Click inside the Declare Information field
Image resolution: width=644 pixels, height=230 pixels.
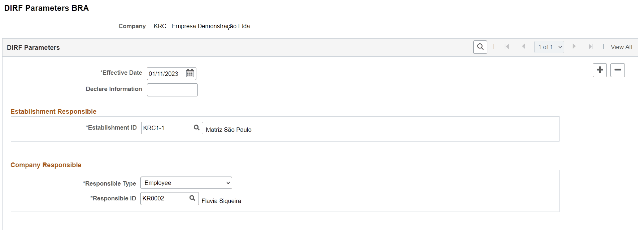pyautogui.click(x=172, y=90)
